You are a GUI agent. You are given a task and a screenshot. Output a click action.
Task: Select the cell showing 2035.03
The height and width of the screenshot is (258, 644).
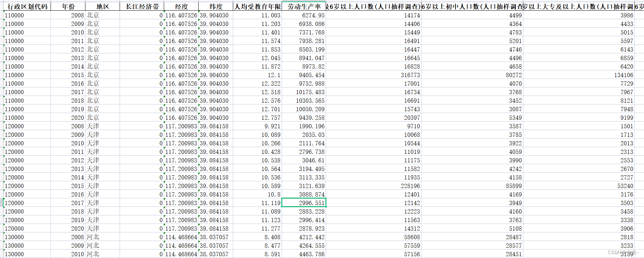[x=304, y=135]
